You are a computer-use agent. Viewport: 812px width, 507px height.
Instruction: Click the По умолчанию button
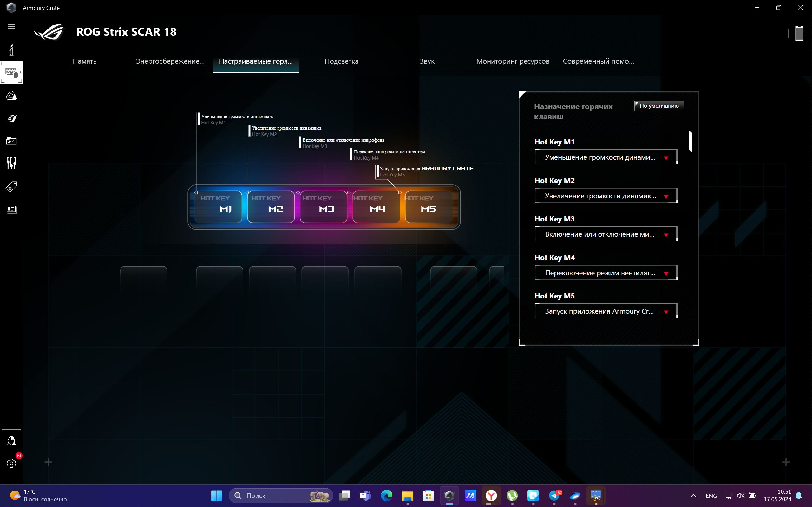pyautogui.click(x=659, y=106)
